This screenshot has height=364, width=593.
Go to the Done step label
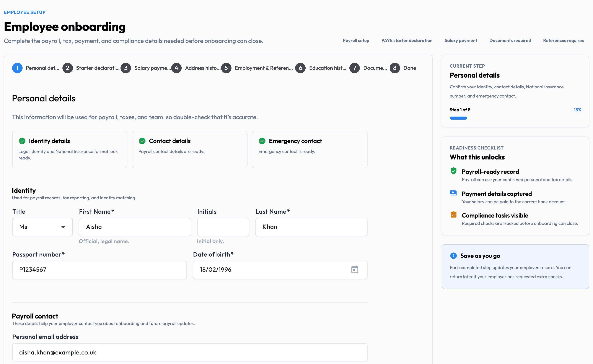(410, 68)
